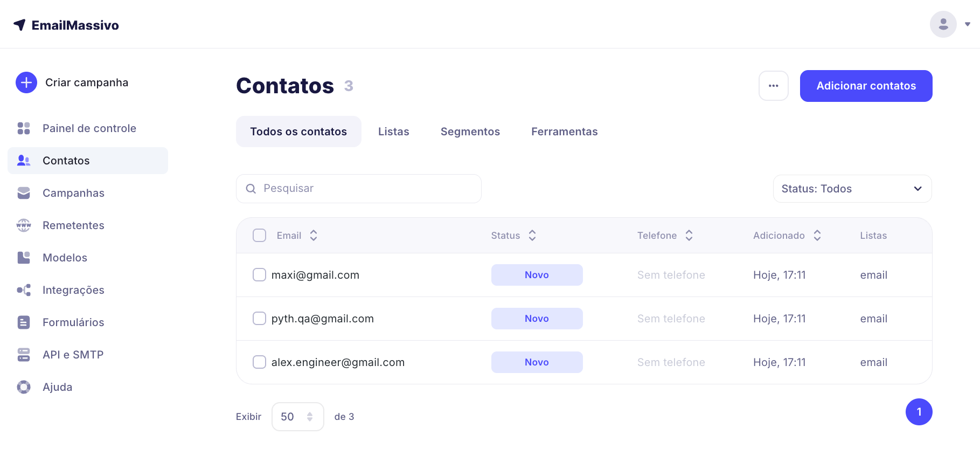
Task: Click the Formulários document icon
Action: 24,322
